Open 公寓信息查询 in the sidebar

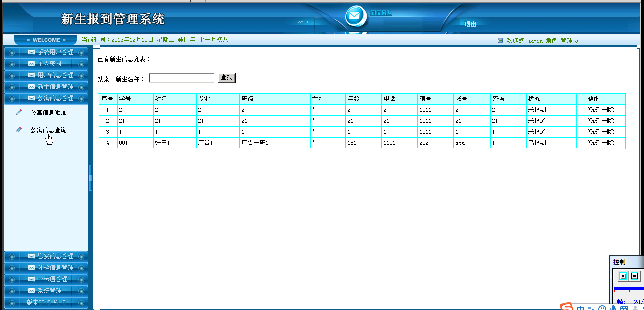(48, 130)
